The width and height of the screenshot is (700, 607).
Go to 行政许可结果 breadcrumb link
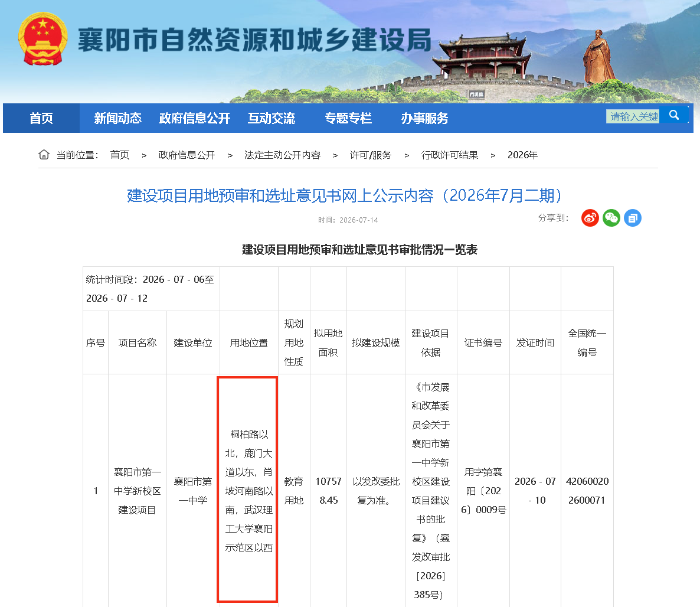450,155
